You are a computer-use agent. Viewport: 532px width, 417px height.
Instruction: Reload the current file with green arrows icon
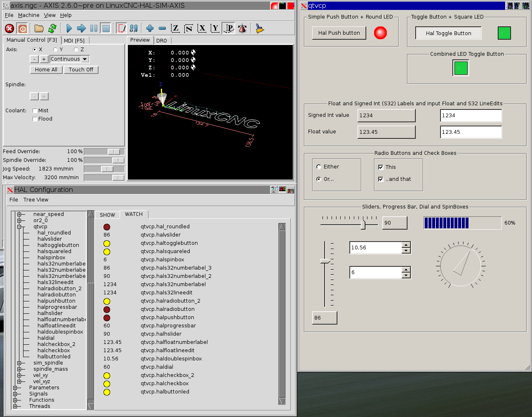tap(52, 28)
